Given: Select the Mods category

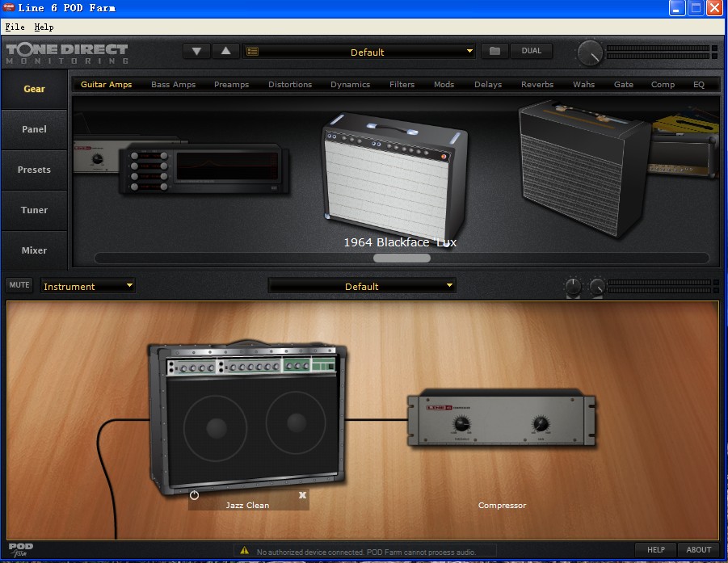Looking at the screenshot, I should pos(444,85).
